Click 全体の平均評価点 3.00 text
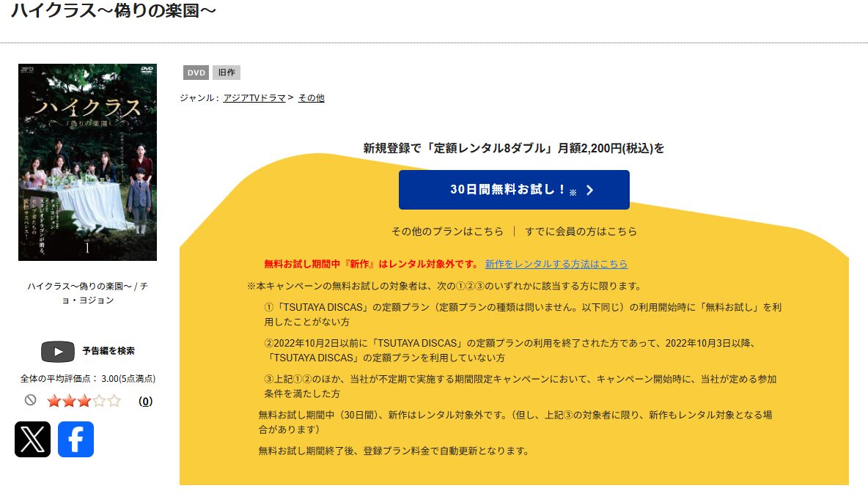Screen dimensions: 868x502 88,379
